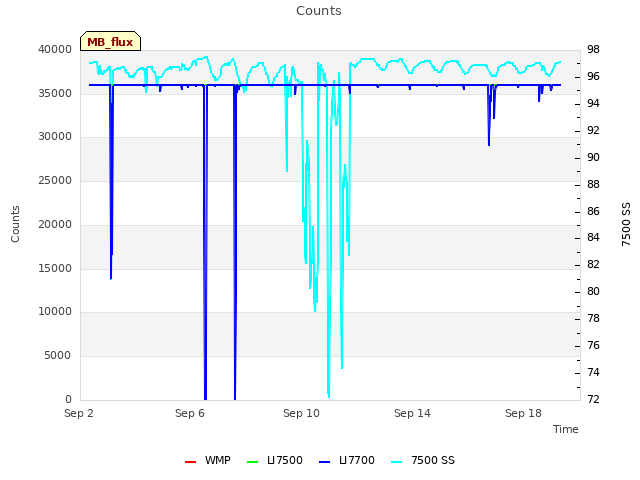Click the Sep 14 tick label
Viewport: 640px width, 480px height.
click(x=412, y=413)
